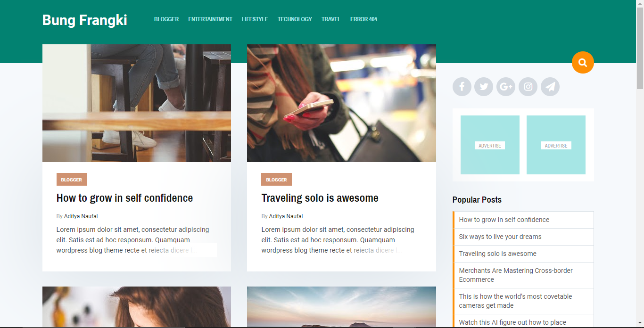644x328 pixels.
Task: Open the Error 404 menu item
Action: pyautogui.click(x=363, y=19)
